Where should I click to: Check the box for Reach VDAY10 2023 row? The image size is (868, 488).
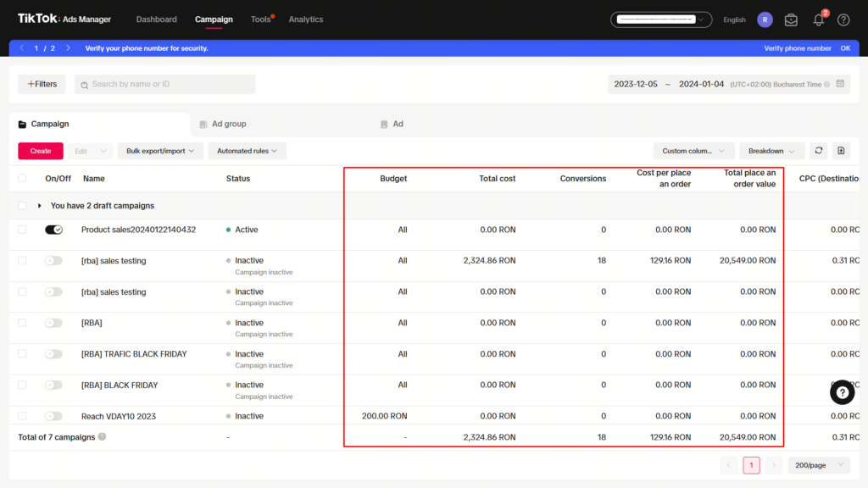[22, 415]
